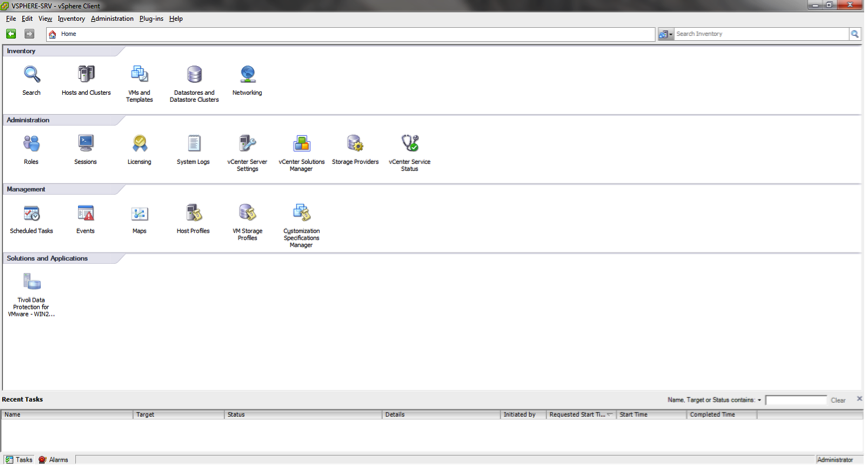Viewport: 865px width, 465px height.
Task: Open System Logs
Action: coord(193,143)
